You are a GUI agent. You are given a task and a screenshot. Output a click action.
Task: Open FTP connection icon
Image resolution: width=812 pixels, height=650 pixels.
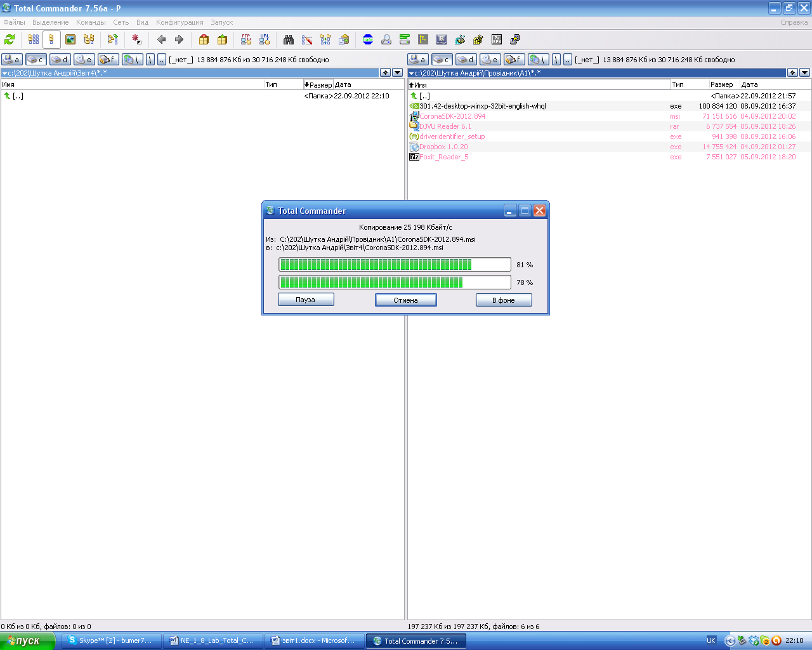246,39
